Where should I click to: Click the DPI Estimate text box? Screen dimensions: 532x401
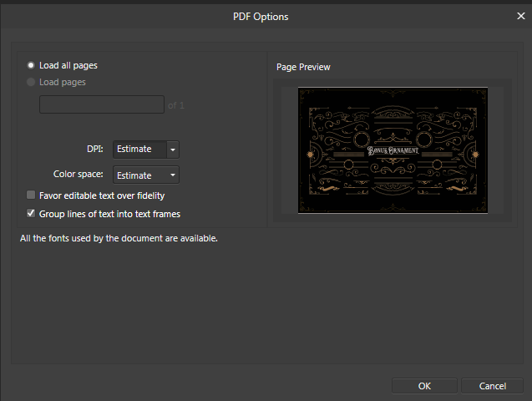point(139,150)
